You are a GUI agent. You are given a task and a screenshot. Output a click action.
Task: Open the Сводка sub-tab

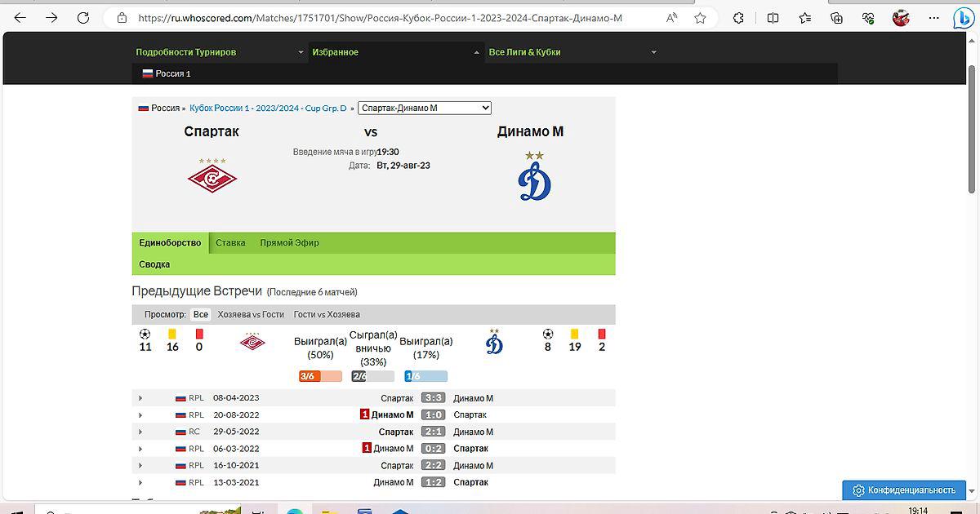tap(154, 264)
